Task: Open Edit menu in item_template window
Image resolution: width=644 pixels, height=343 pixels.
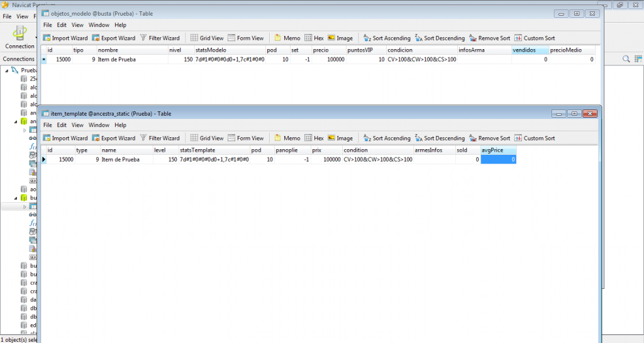Action: [62, 125]
